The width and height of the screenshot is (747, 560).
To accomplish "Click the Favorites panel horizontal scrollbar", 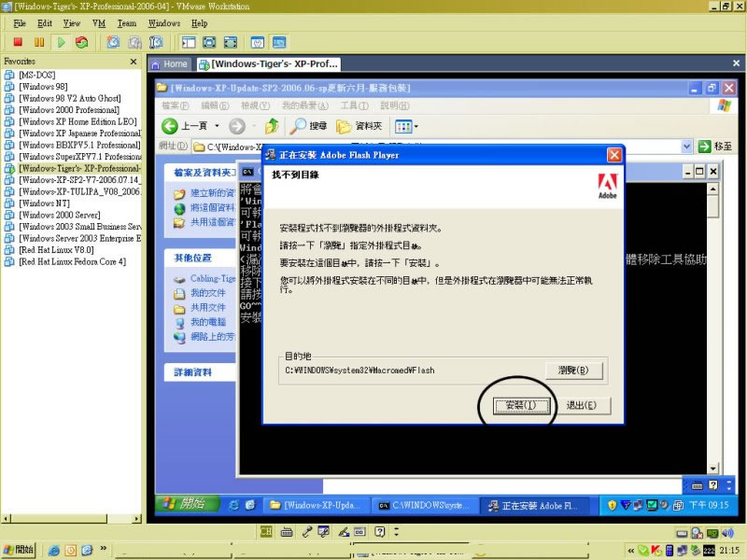I will click(72, 519).
